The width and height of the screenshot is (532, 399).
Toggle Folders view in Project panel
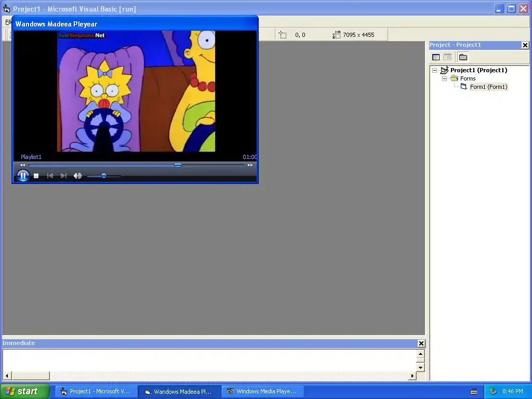(x=463, y=57)
